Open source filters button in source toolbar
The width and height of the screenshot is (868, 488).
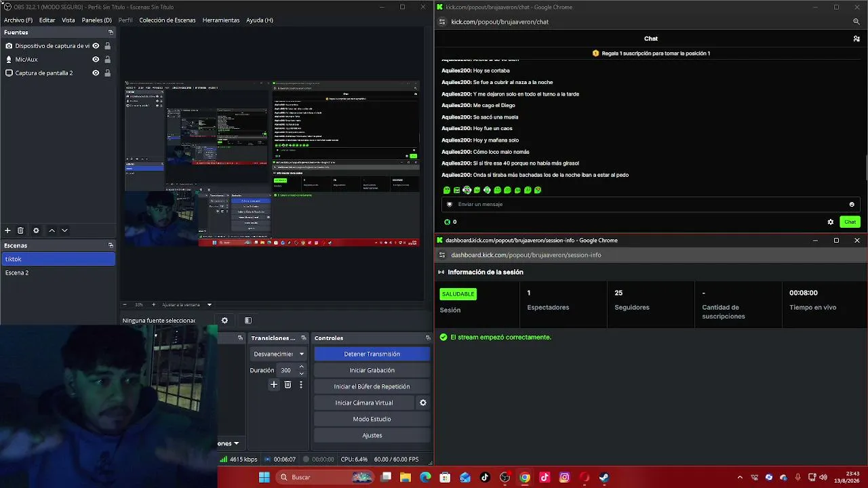(x=248, y=321)
